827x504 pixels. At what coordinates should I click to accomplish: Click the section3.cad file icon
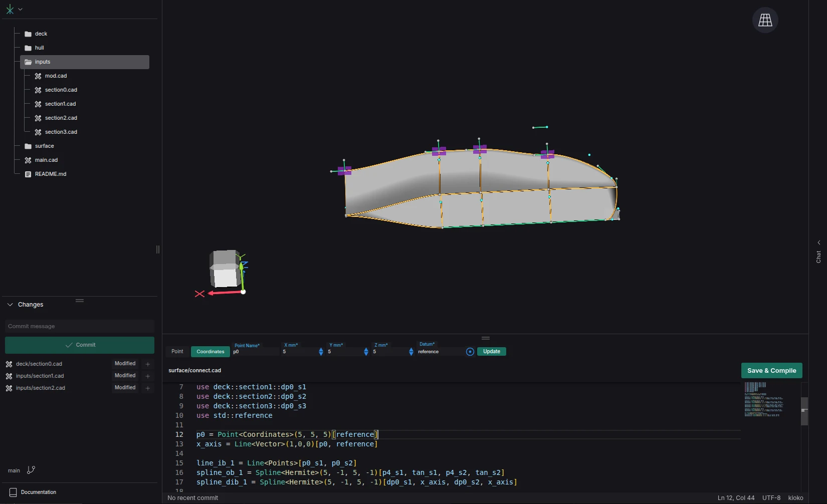pyautogui.click(x=38, y=132)
